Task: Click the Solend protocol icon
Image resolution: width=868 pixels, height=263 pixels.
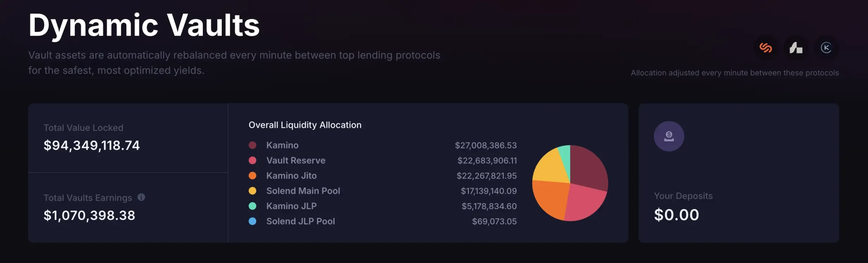Action: pos(766,48)
